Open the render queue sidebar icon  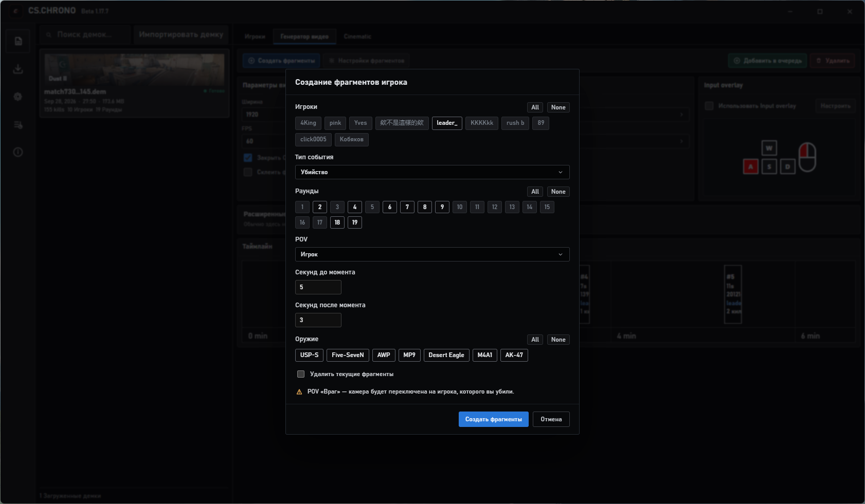click(18, 125)
